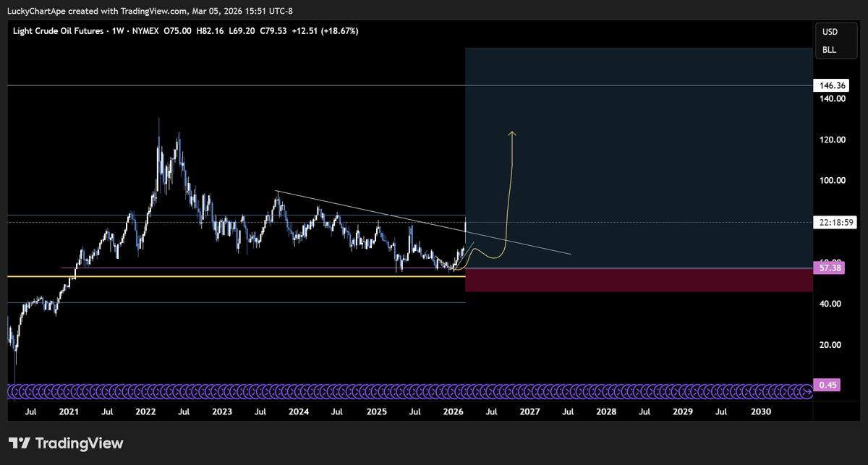The height and width of the screenshot is (465, 868).
Task: Click the 146.36 price label badge
Action: (x=832, y=85)
